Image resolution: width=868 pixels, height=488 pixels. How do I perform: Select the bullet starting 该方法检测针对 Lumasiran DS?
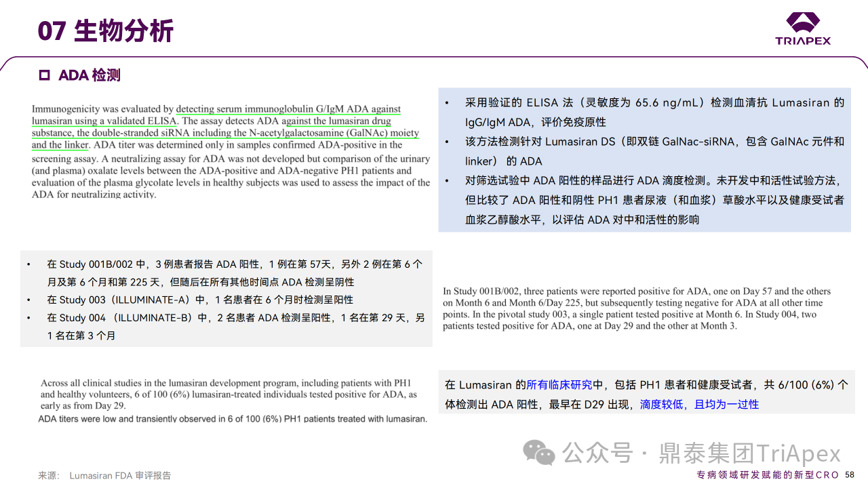tap(644, 151)
